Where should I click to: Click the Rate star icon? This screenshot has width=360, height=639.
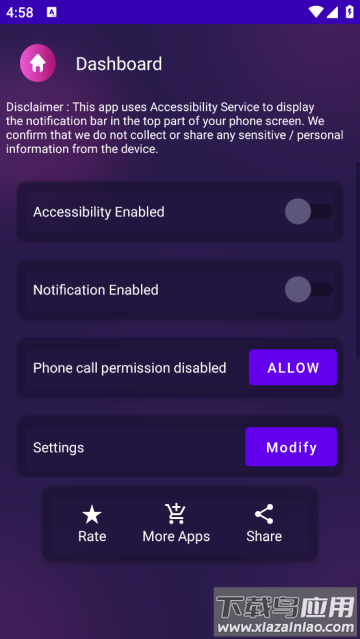[x=92, y=514]
